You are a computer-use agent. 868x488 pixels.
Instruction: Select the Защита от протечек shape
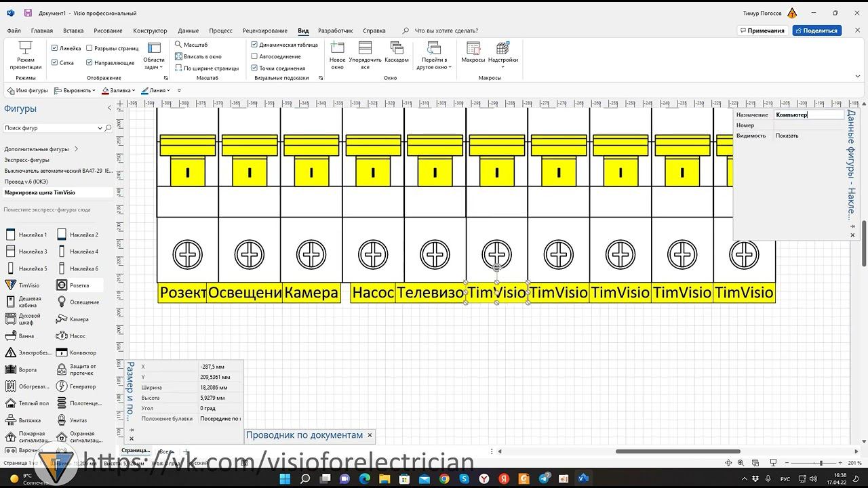click(x=76, y=369)
